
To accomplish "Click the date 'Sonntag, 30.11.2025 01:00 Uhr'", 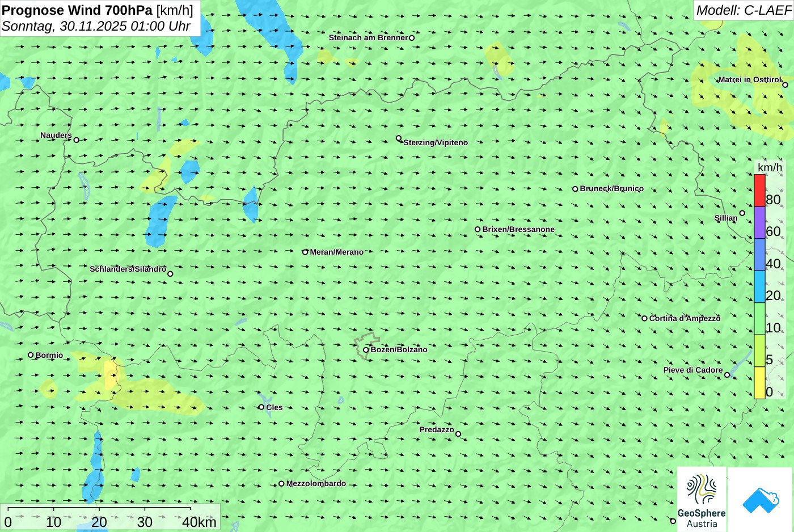I will [96, 26].
